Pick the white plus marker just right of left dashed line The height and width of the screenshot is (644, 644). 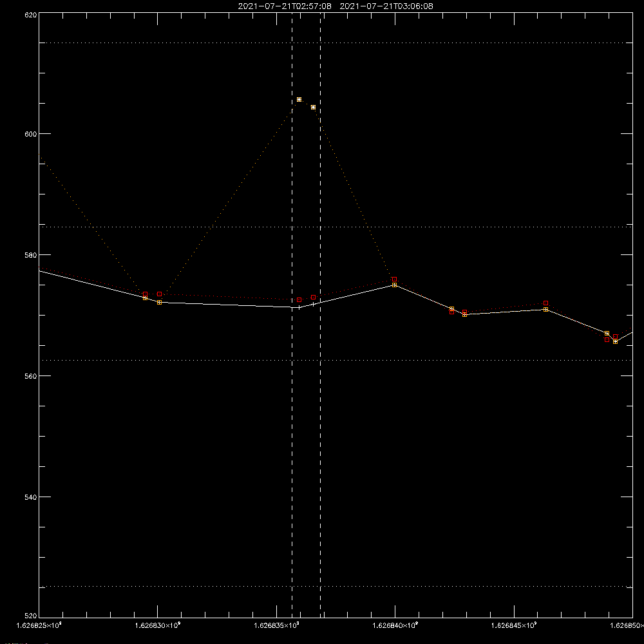click(299, 308)
